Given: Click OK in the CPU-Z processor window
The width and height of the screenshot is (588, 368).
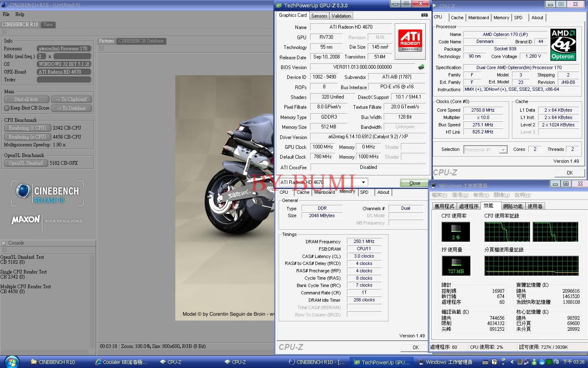Looking at the screenshot, I should 570,173.
